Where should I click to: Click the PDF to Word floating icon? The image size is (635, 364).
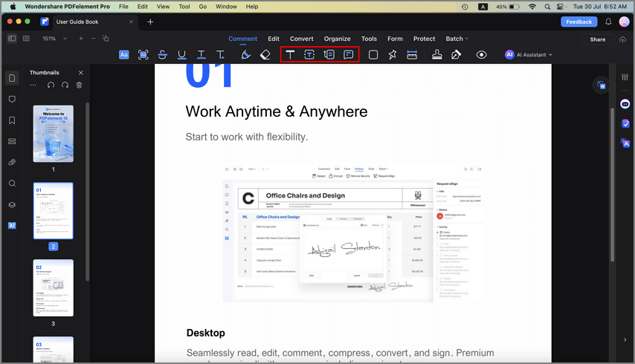point(601,85)
